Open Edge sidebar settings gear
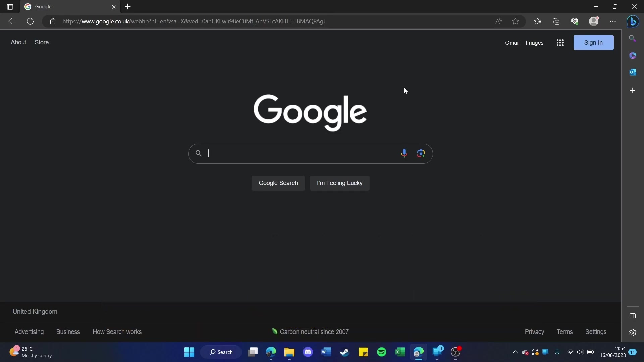This screenshot has width=644, height=362. [x=633, y=333]
